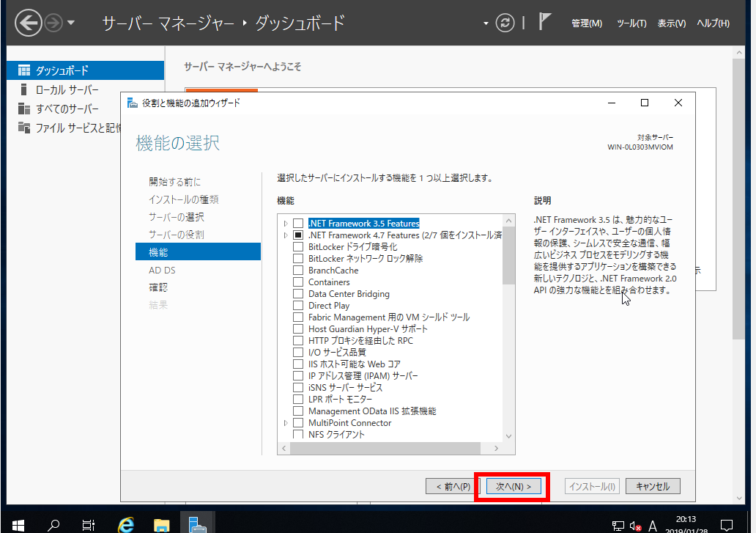Launch Internet Explorer from the taskbar
Image resolution: width=756 pixels, height=533 pixels.
pos(126,525)
